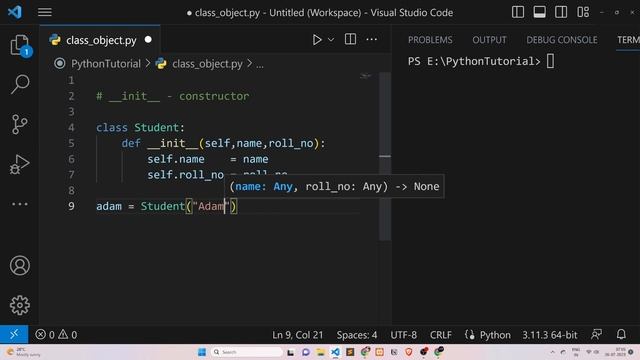Click the comment text on line 2

coord(173,96)
